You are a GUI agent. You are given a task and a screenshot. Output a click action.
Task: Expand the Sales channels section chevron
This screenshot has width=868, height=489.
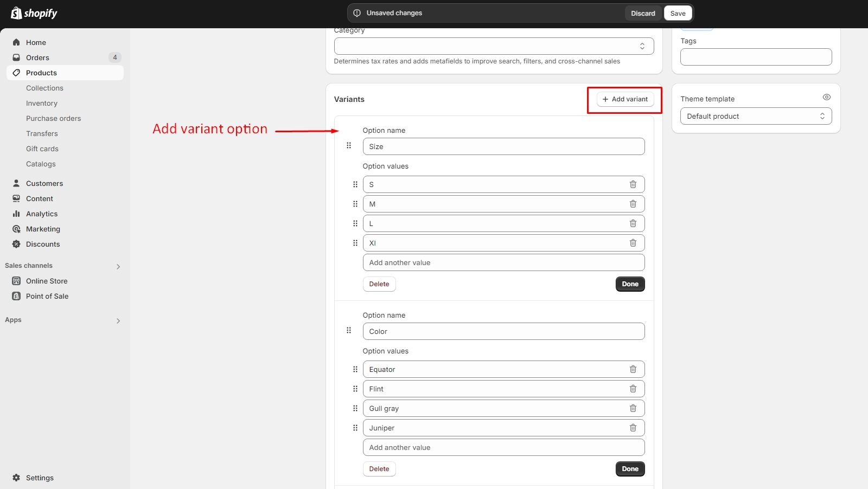118,266
